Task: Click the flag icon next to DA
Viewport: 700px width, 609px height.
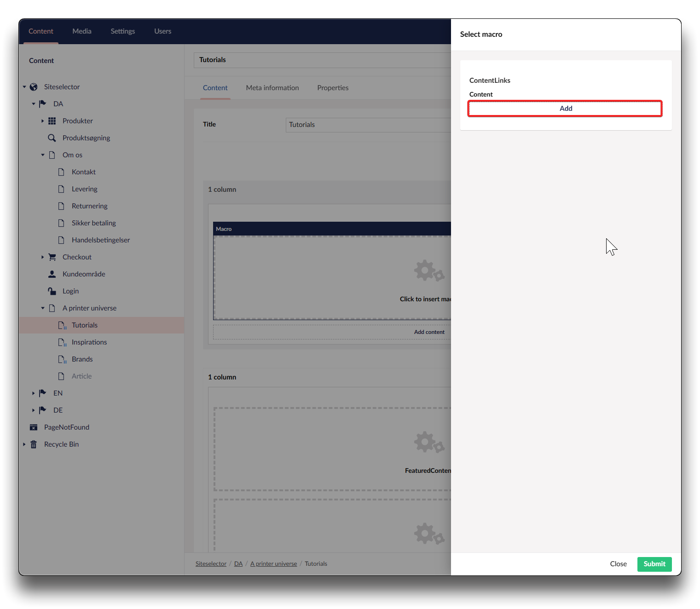Action: click(43, 104)
